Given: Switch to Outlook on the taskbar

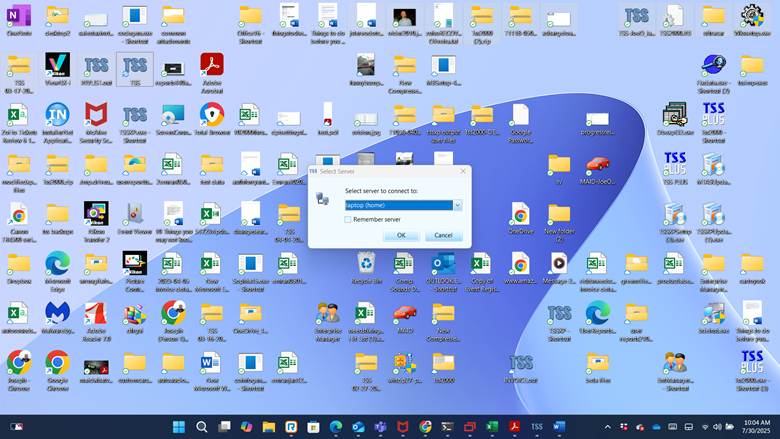Looking at the screenshot, I should coord(358,427).
